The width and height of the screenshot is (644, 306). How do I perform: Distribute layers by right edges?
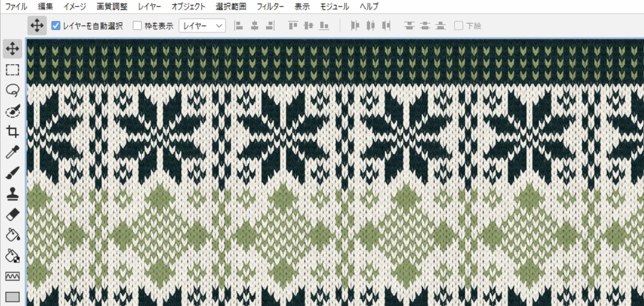click(x=386, y=26)
